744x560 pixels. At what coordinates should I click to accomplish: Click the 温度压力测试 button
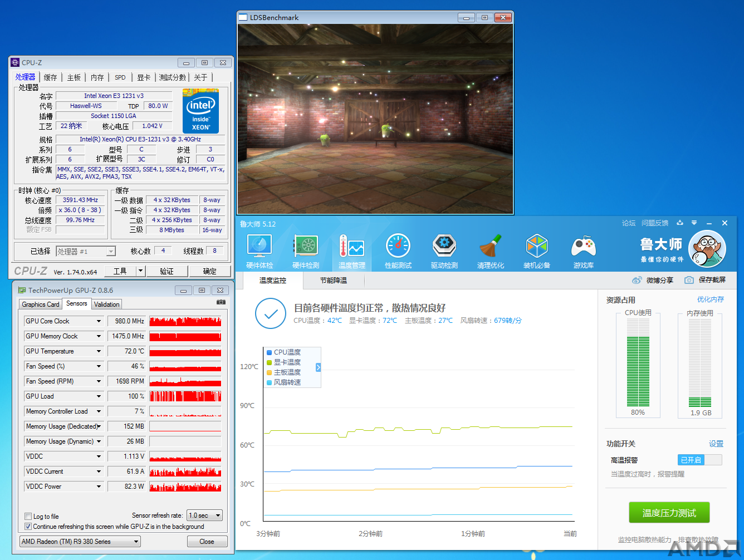coord(669,513)
